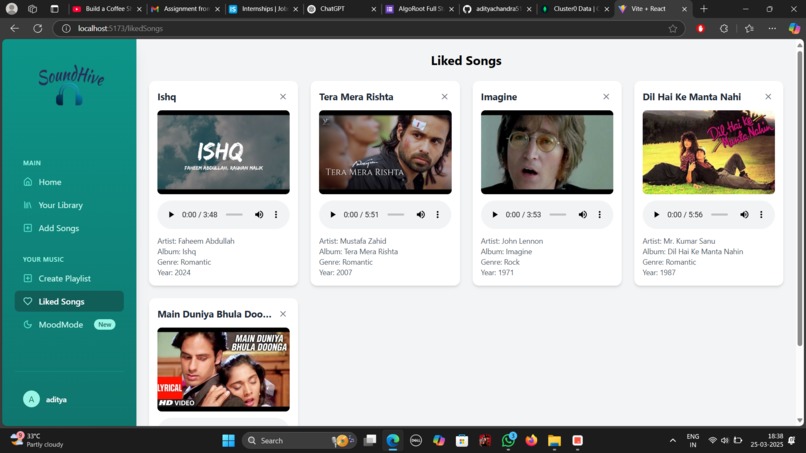Seek in the Imagine progress slider
Viewport: 806px width, 453px height.
pyautogui.click(x=558, y=214)
